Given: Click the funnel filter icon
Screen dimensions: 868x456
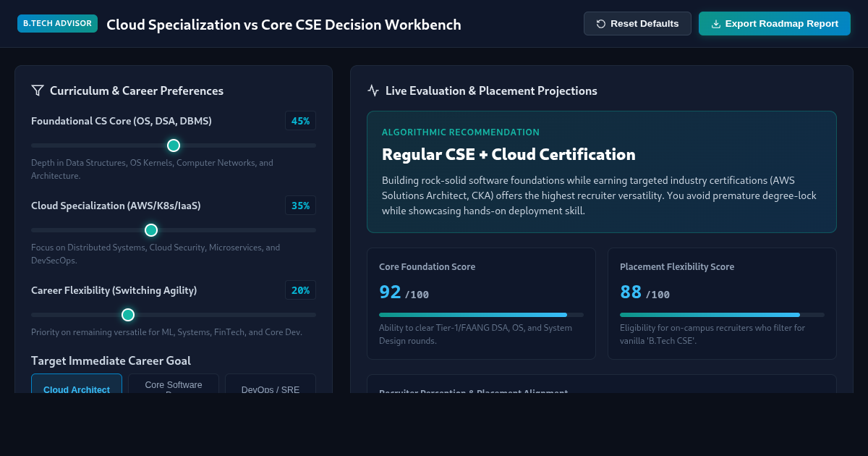Looking at the screenshot, I should point(38,90).
